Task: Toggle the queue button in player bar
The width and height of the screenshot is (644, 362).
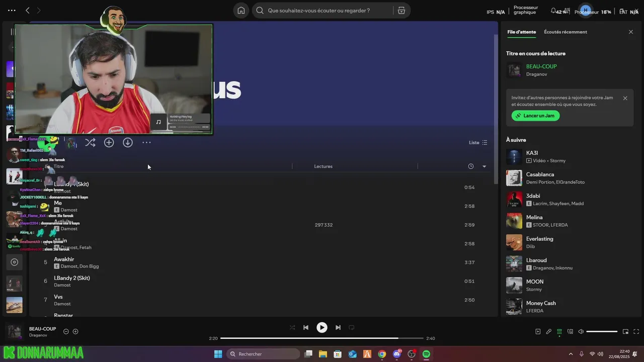Action: 559,332
